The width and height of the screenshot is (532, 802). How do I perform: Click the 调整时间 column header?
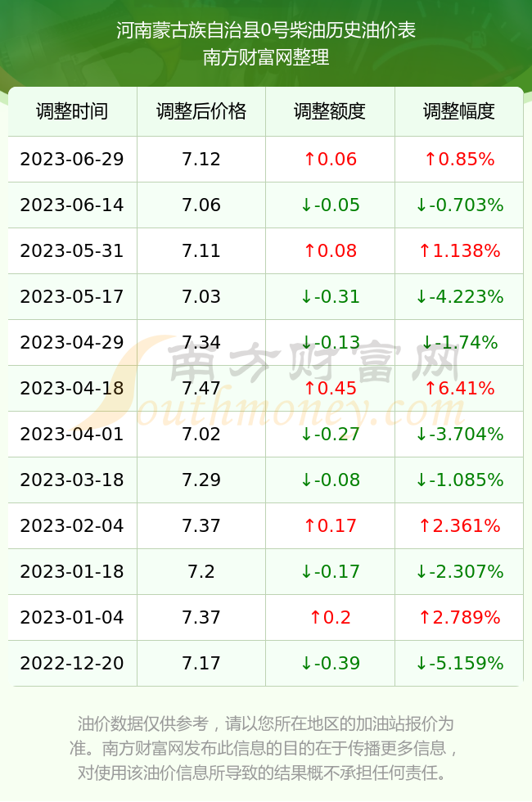(x=72, y=111)
